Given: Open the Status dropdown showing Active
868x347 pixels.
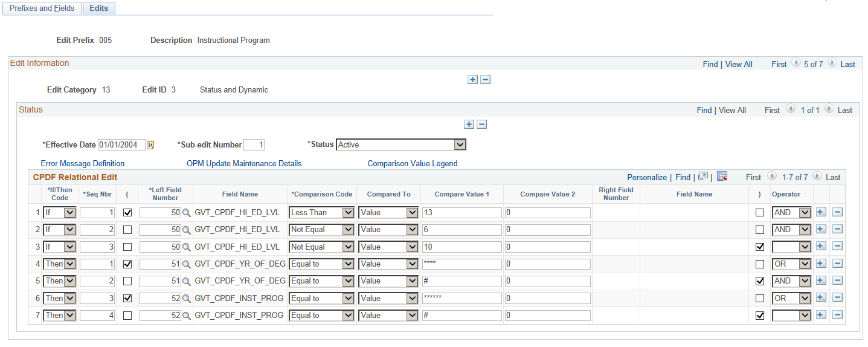Looking at the screenshot, I should click(401, 145).
